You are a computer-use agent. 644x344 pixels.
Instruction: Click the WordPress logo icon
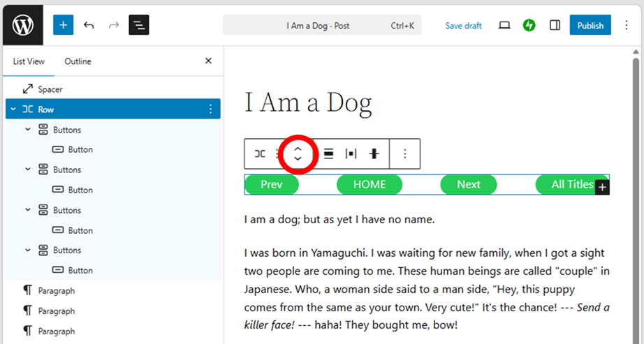click(23, 25)
